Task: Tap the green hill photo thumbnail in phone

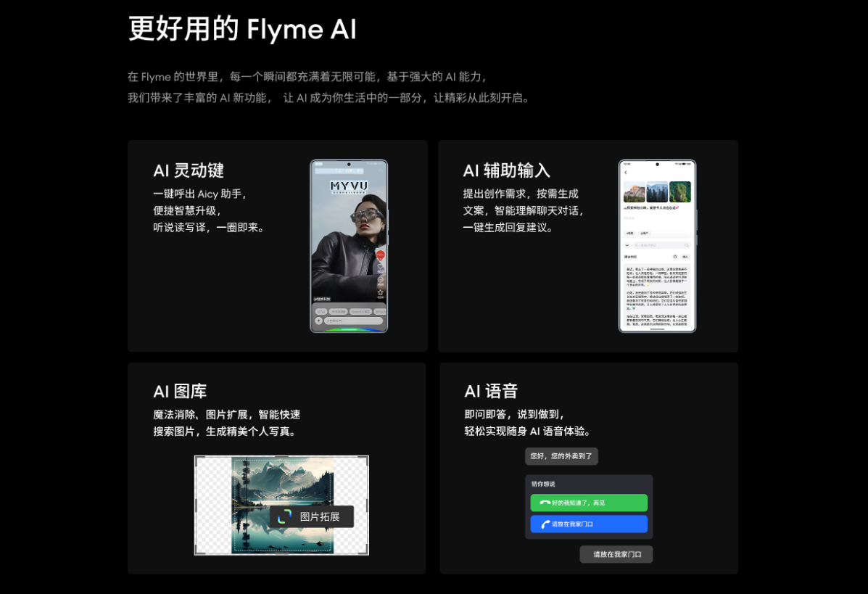Action: click(680, 192)
